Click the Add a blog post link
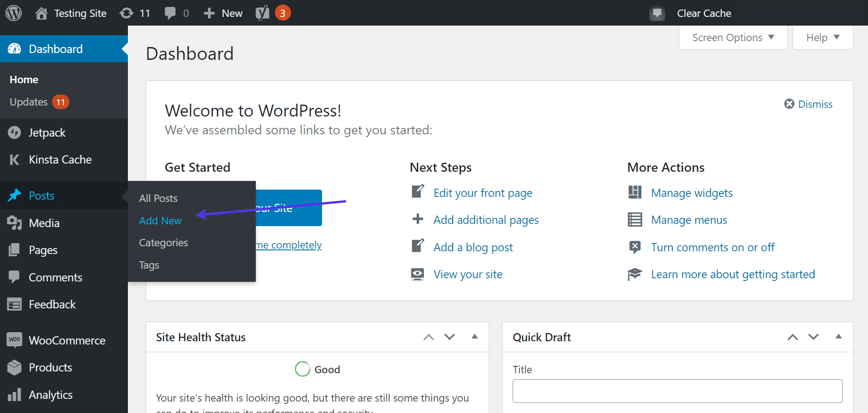This screenshot has height=413, width=868. [472, 247]
